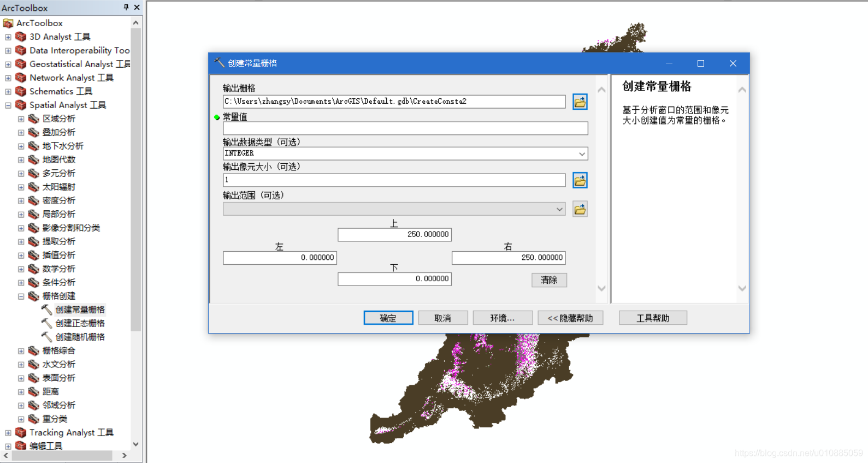Clear the extent with 清除 button
This screenshot has width=868, height=463.
click(549, 280)
